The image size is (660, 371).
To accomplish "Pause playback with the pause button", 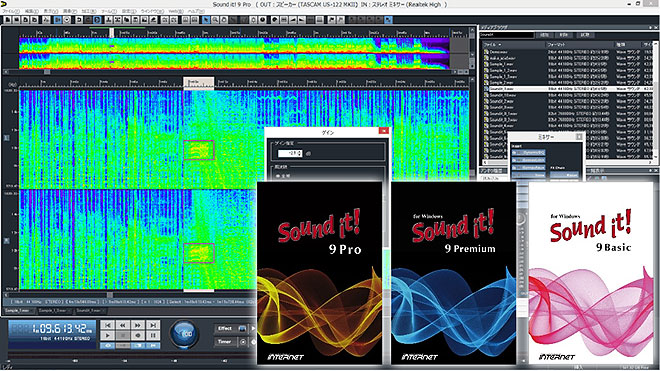I will click(x=153, y=336).
